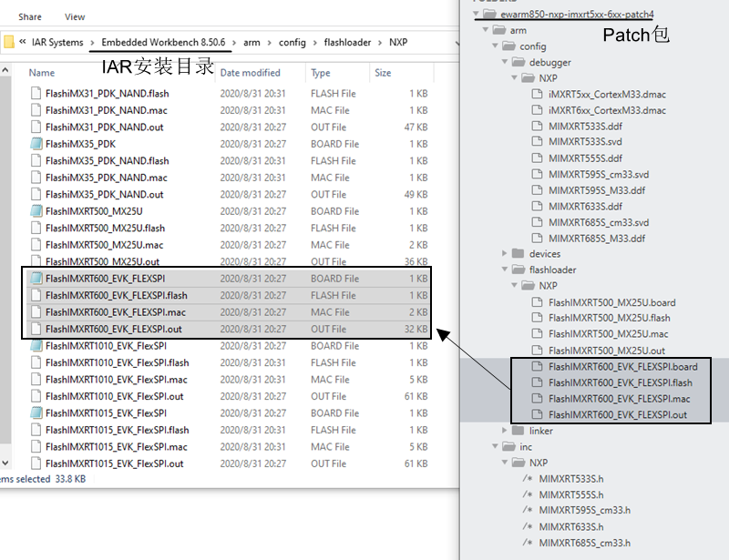
Task: Open iMXRT6xx_CortexM33.dmac in patch tree
Action: click(x=607, y=110)
